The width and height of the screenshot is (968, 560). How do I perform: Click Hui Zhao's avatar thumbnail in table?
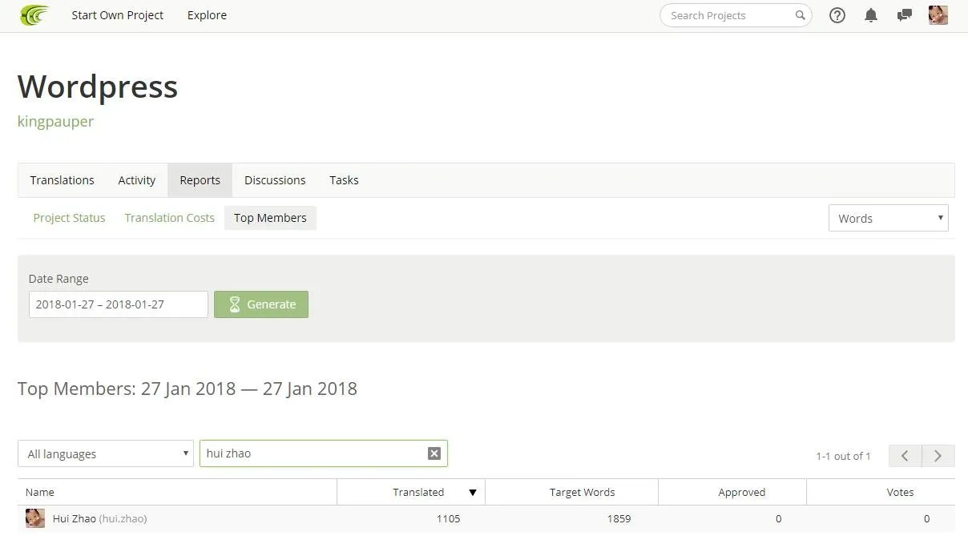35,518
